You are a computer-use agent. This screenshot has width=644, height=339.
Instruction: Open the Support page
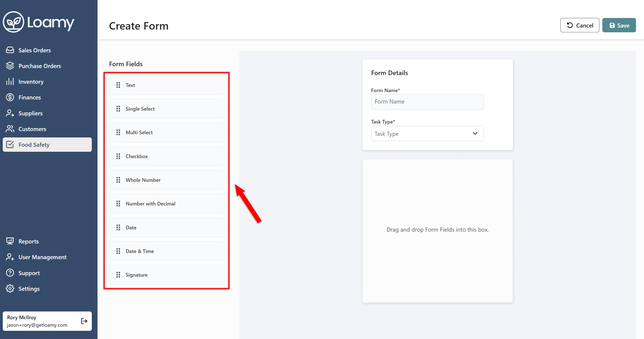47,273
